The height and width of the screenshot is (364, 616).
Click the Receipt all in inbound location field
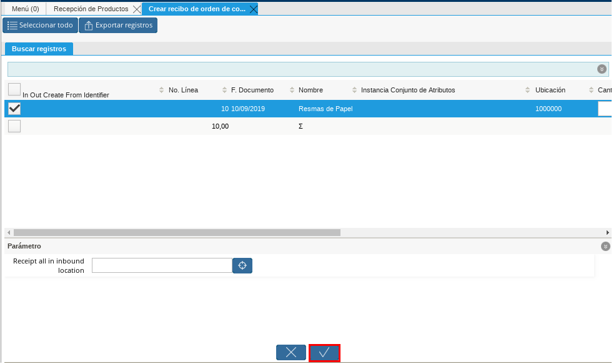pyautogui.click(x=162, y=265)
